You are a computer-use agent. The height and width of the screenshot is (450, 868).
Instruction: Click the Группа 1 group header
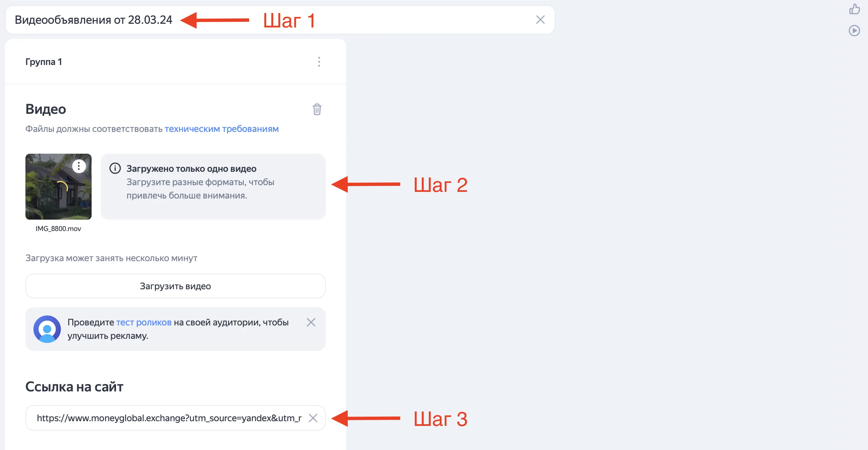[x=175, y=62]
